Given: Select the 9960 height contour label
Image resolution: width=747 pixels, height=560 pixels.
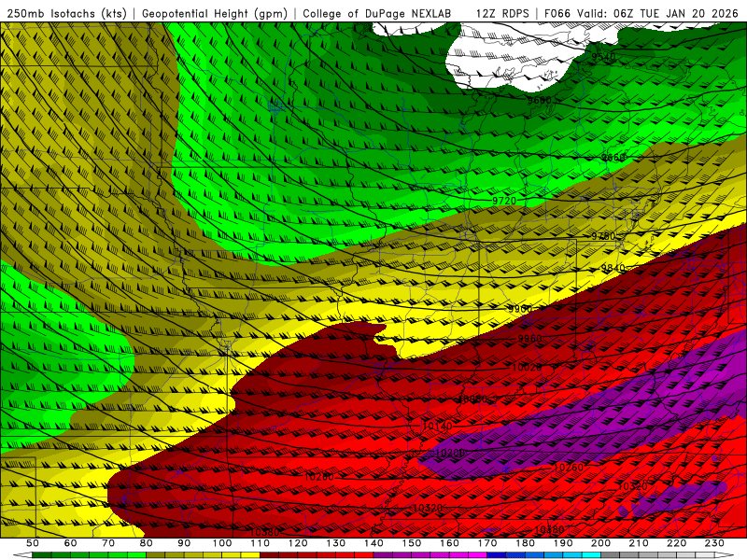Looking at the screenshot, I should 529,339.
